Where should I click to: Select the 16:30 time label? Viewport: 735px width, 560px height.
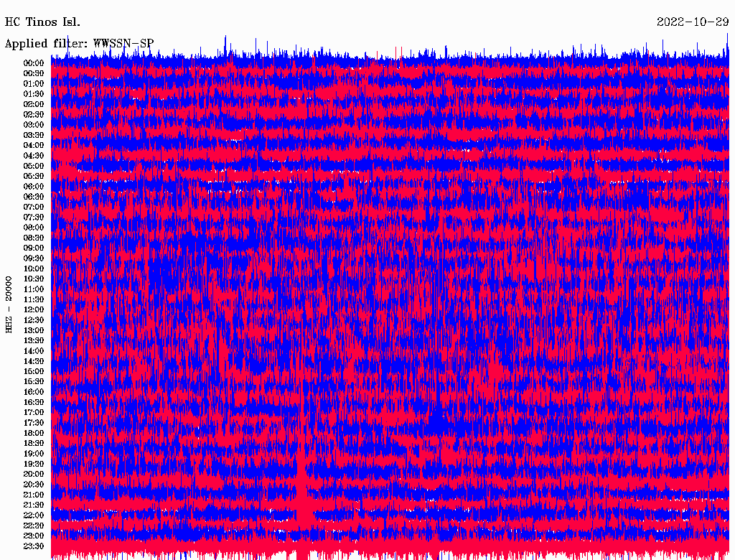click(34, 403)
